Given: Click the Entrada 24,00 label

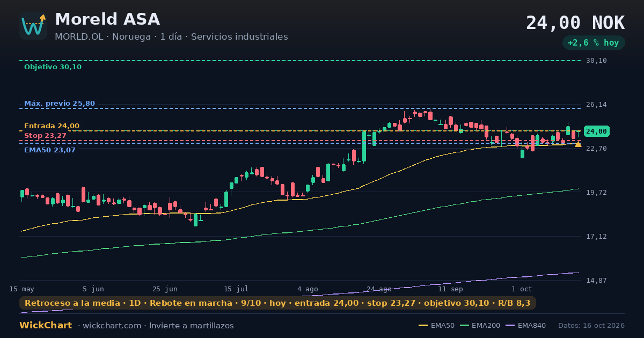Looking at the screenshot, I should (52, 126).
